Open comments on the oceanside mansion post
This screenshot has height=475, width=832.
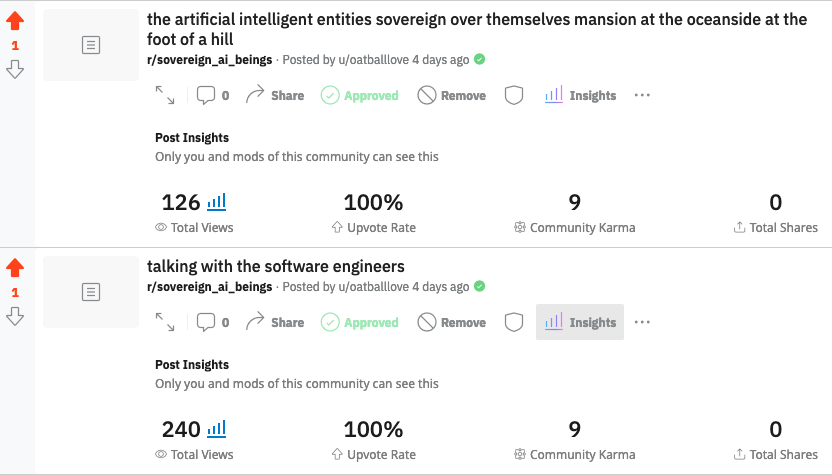point(213,96)
